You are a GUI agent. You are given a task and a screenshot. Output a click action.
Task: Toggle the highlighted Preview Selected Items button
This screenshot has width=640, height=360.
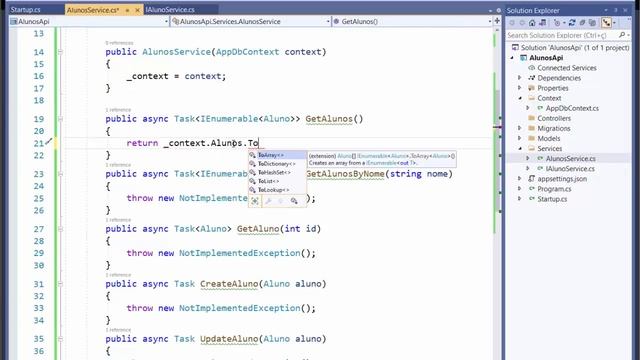[606, 23]
